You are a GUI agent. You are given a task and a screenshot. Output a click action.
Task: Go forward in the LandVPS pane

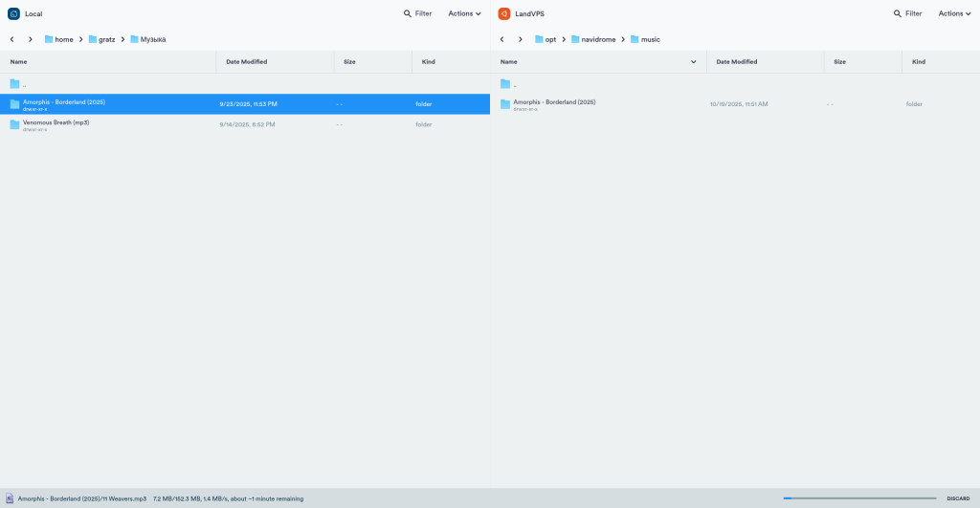tap(521, 39)
